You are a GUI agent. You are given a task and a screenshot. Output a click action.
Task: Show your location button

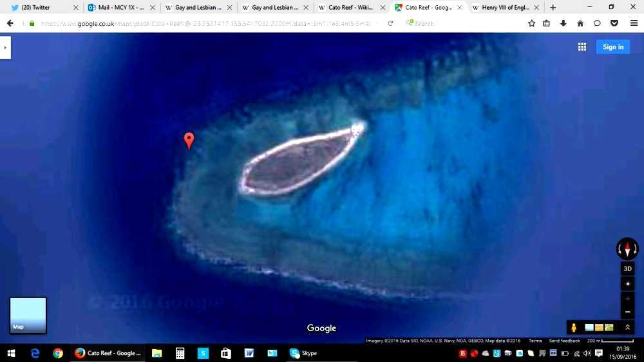(627, 284)
